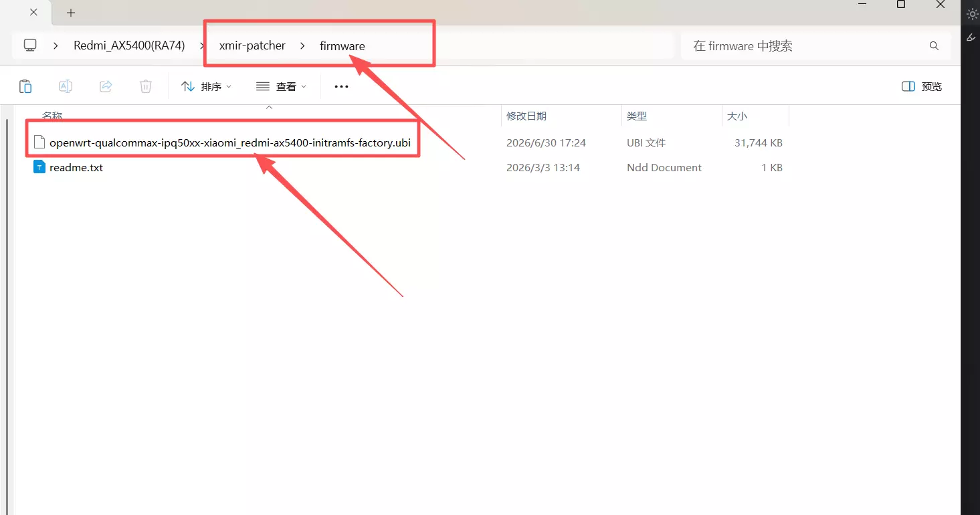Select the firmware breadcrumb segment

(342, 46)
